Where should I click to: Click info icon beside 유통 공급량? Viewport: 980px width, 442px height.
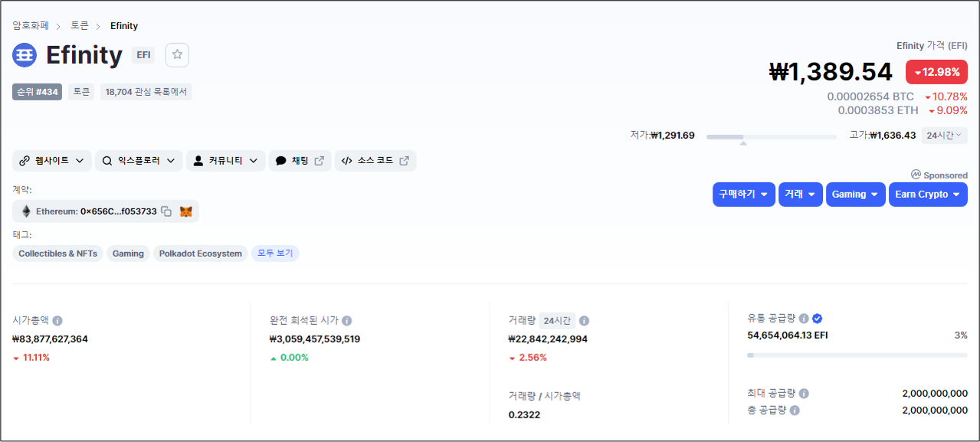[804, 319]
